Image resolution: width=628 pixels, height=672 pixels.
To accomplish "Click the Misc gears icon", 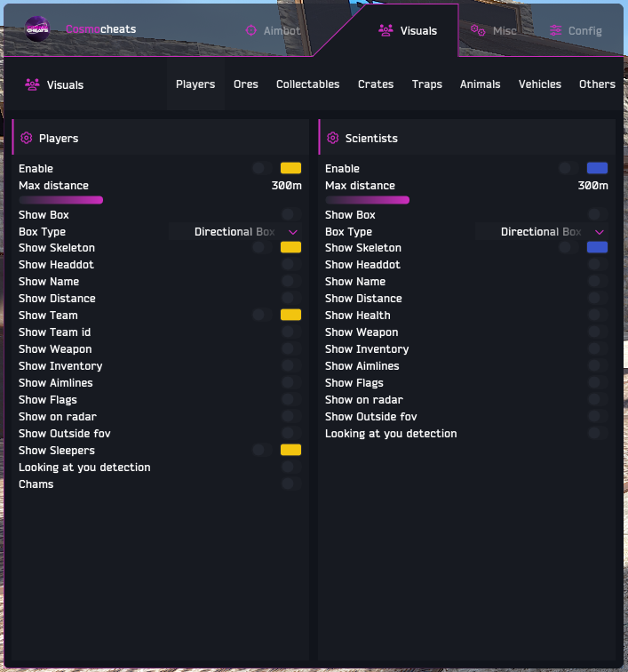I will [478, 30].
